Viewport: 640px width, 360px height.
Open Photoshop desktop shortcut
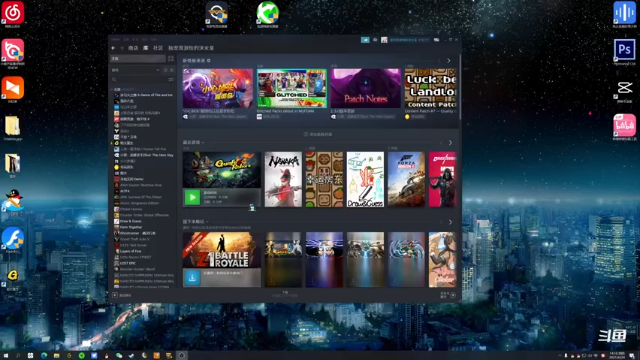tap(624, 50)
